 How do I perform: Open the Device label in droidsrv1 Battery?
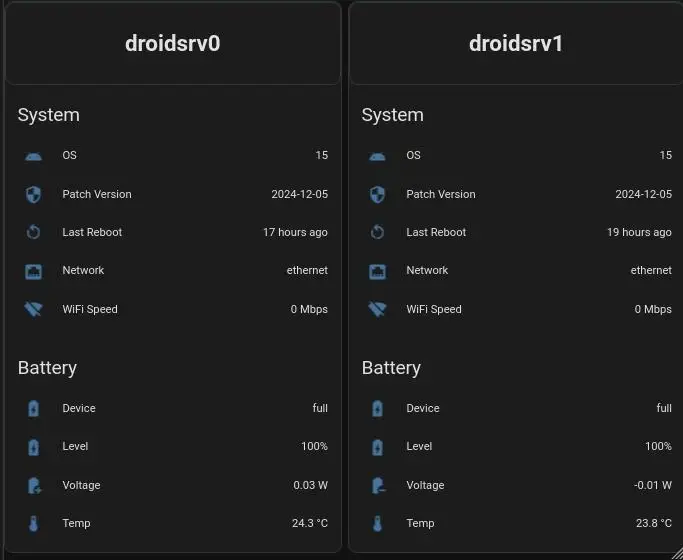click(423, 408)
